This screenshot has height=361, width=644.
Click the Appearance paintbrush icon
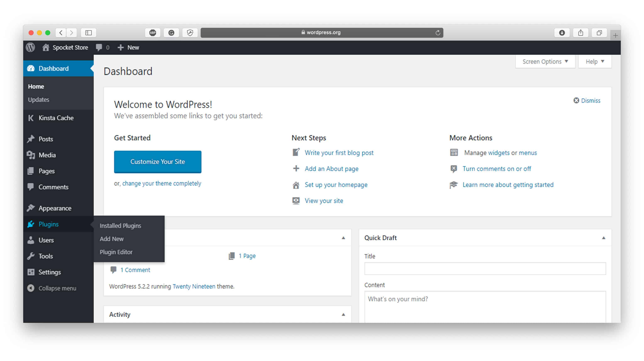click(31, 208)
